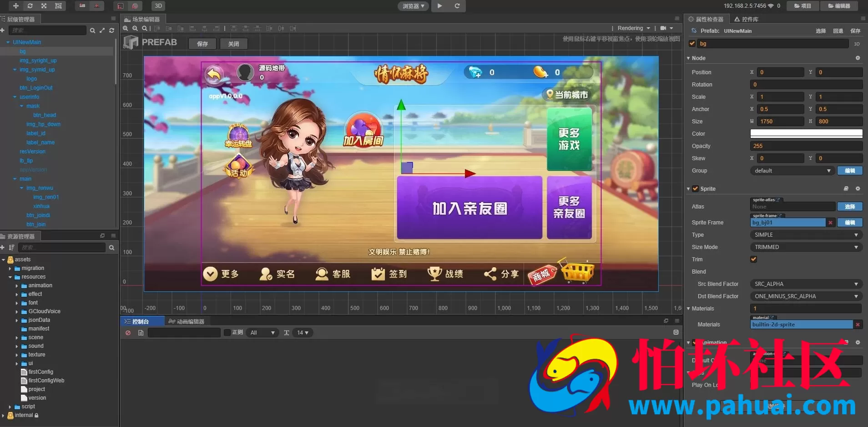Click the hierarchy search filter icon

point(92,30)
